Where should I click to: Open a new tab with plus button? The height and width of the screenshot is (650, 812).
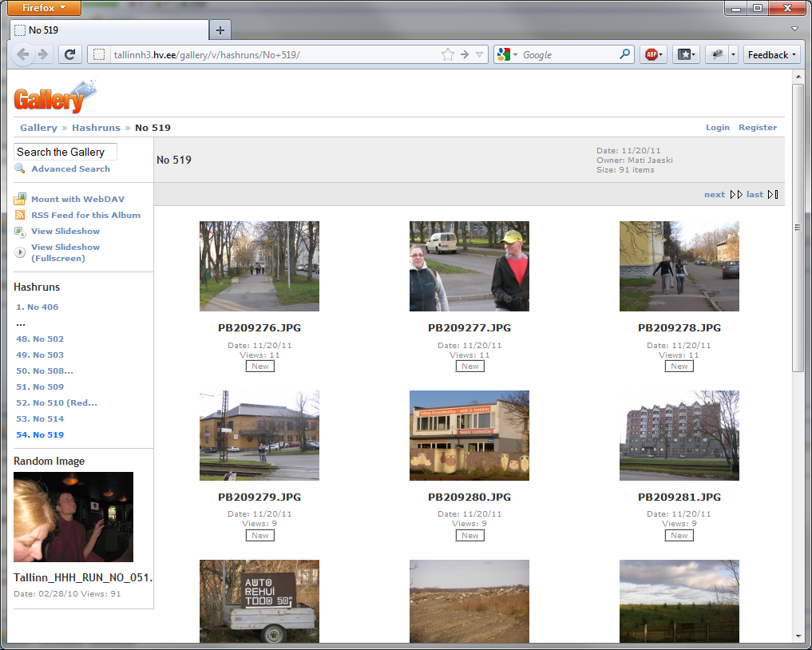[x=220, y=30]
